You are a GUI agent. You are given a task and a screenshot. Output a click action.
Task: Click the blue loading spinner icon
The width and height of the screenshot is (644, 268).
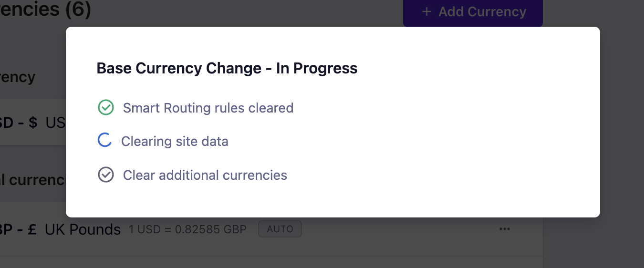104,141
